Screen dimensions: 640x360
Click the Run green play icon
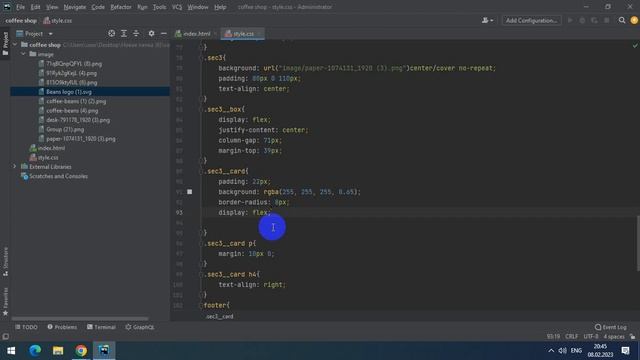[x=570, y=20]
